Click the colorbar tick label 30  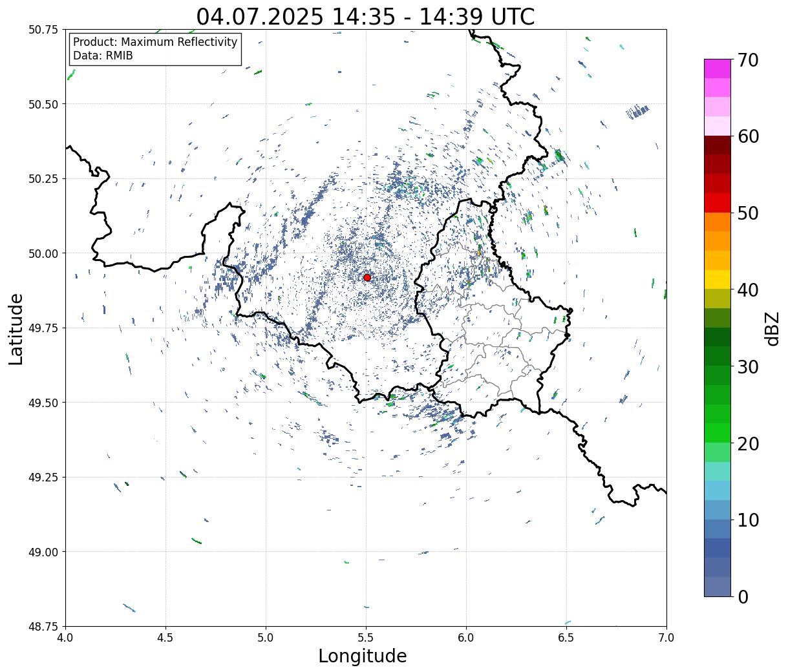pyautogui.click(x=747, y=366)
